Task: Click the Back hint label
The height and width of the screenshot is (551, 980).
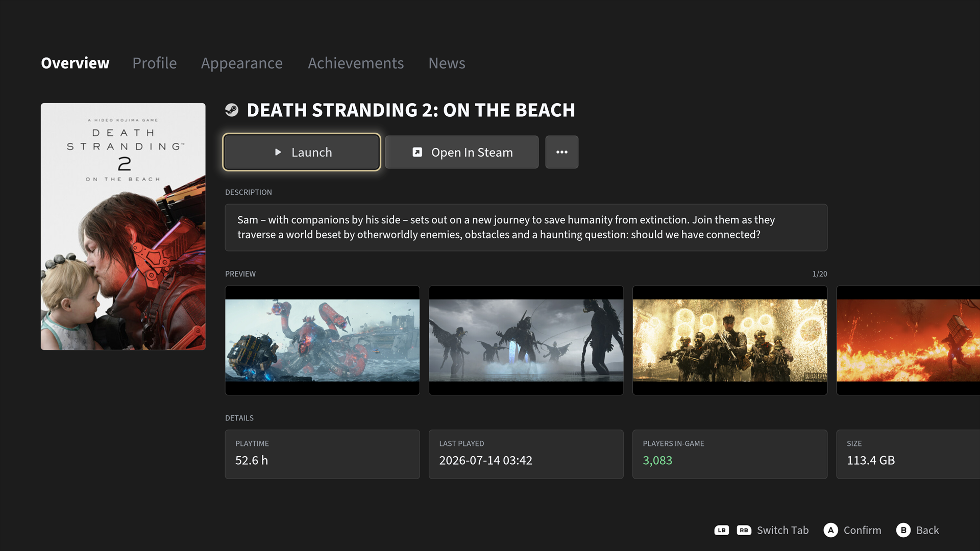Action: click(x=927, y=530)
